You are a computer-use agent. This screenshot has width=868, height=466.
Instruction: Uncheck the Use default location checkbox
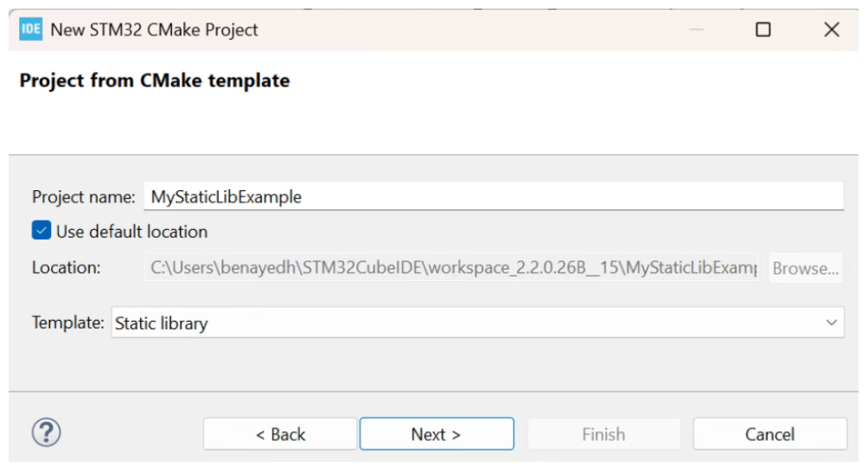(x=41, y=230)
